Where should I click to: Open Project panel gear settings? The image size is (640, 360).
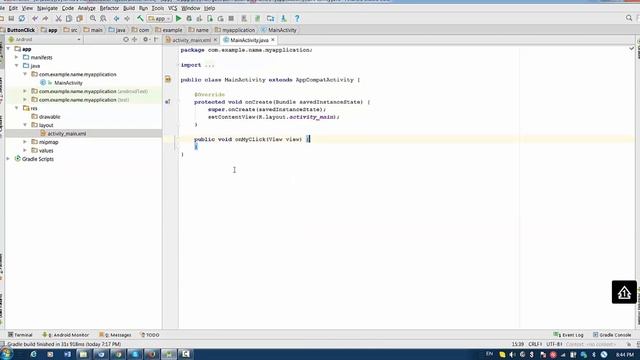coord(146,40)
